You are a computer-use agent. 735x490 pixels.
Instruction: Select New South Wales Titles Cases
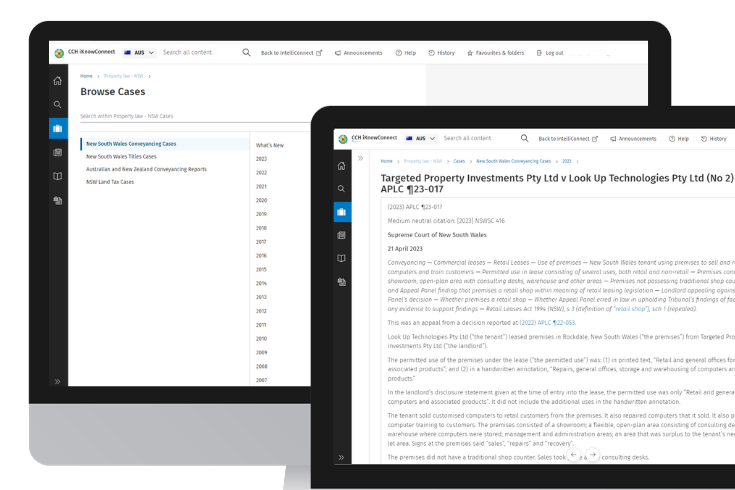(x=121, y=157)
